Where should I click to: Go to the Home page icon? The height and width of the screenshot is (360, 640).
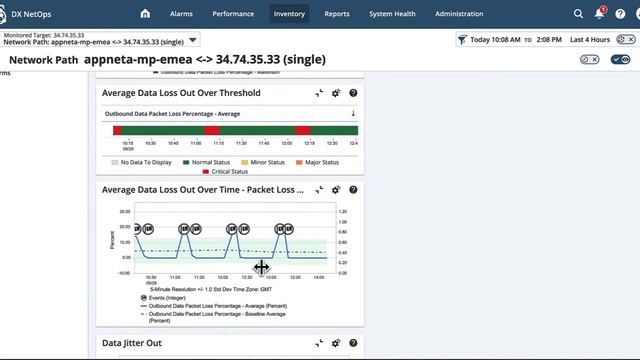point(145,14)
